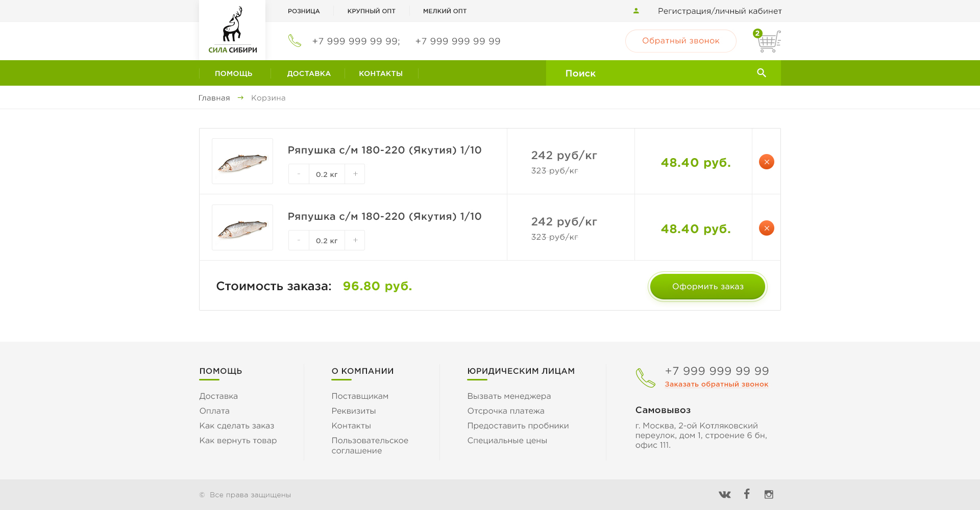Focus the Поиск search field
Viewport: 980px width, 510px height.
[x=648, y=73]
